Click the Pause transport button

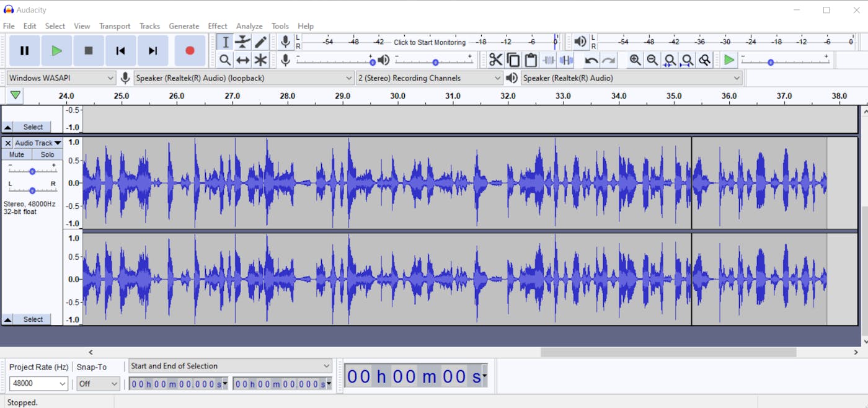coord(25,51)
